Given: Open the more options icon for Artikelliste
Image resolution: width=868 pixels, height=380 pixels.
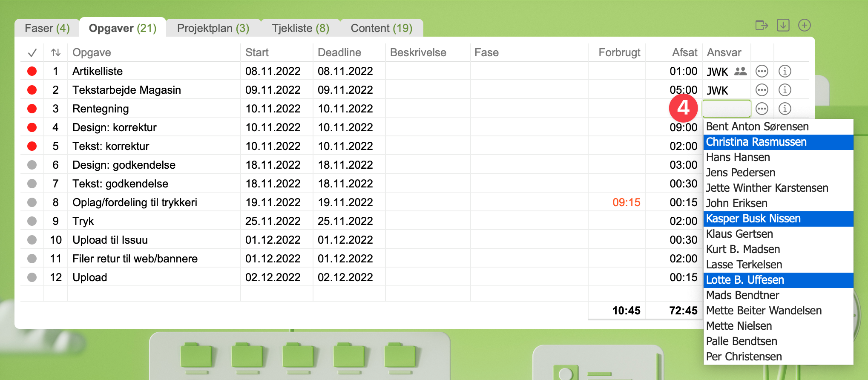Looking at the screenshot, I should [762, 72].
